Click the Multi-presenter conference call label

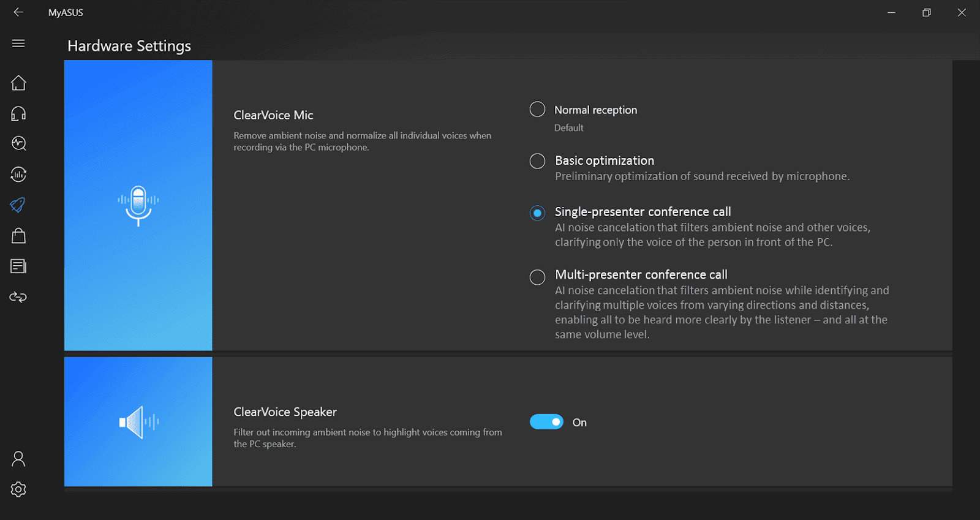[x=641, y=275]
